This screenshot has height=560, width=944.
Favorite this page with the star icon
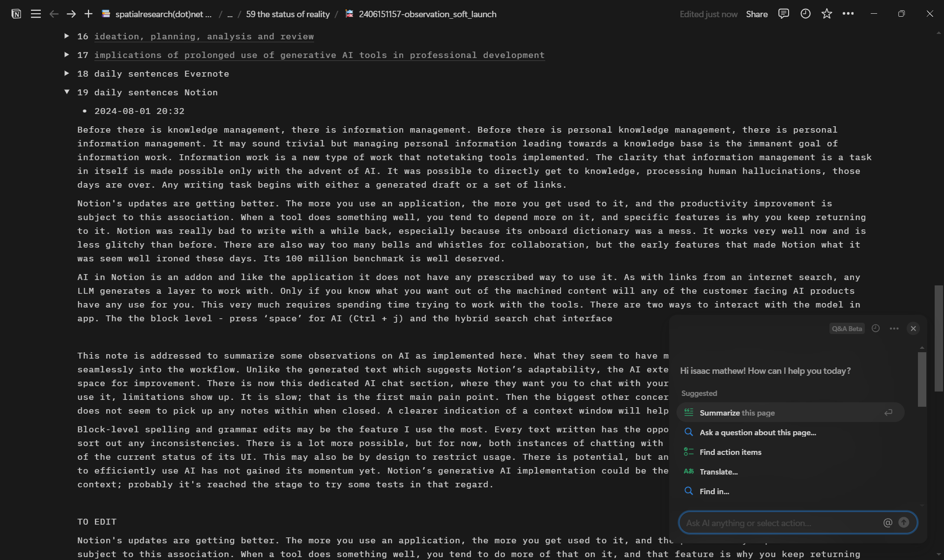coord(827,14)
